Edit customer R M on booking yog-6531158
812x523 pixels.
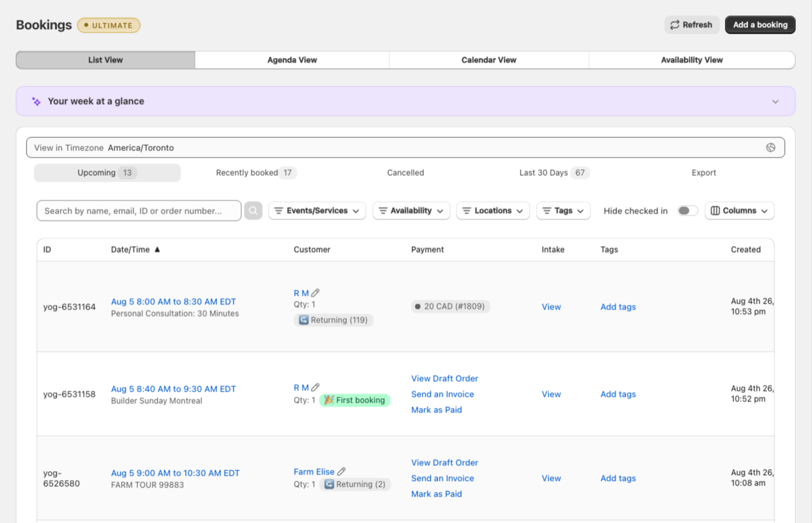[x=315, y=387]
